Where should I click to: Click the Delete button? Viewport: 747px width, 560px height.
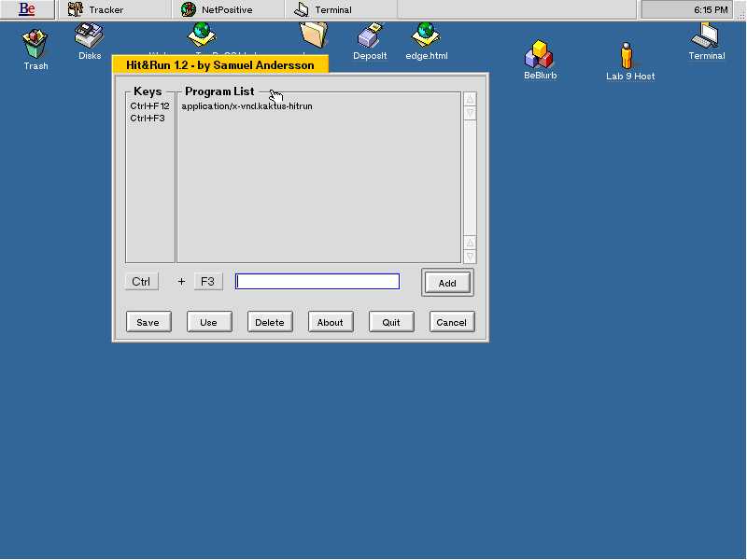270,322
